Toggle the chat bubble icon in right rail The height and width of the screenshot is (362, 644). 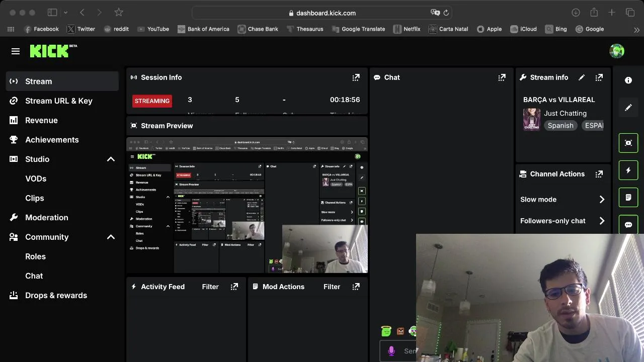pyautogui.click(x=628, y=225)
